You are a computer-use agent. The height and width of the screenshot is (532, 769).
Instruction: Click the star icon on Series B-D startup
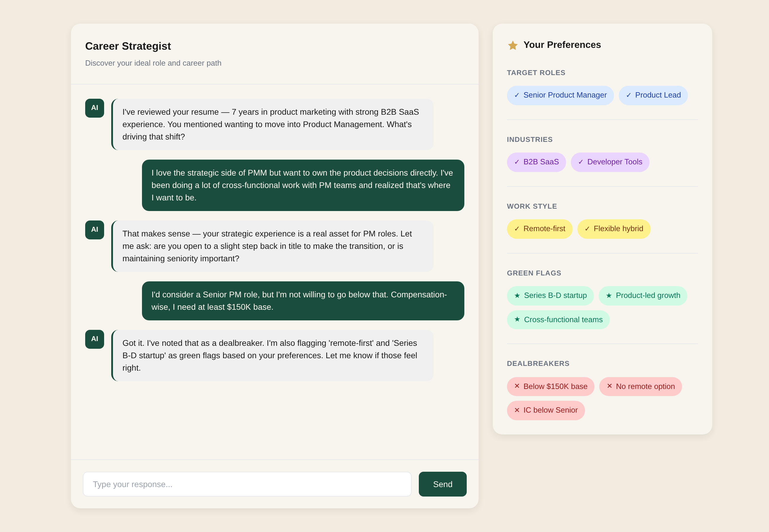coord(517,295)
